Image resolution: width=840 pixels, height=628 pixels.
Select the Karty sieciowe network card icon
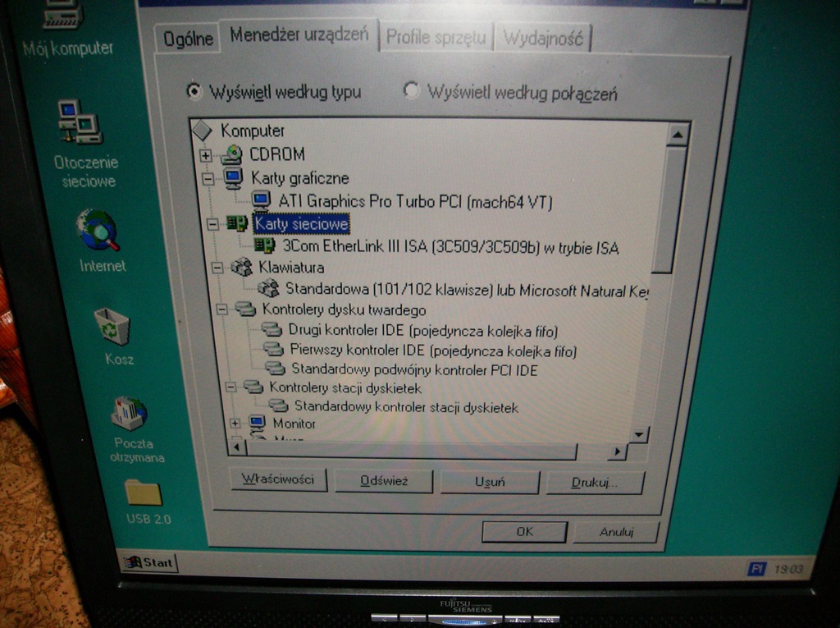tap(237, 223)
